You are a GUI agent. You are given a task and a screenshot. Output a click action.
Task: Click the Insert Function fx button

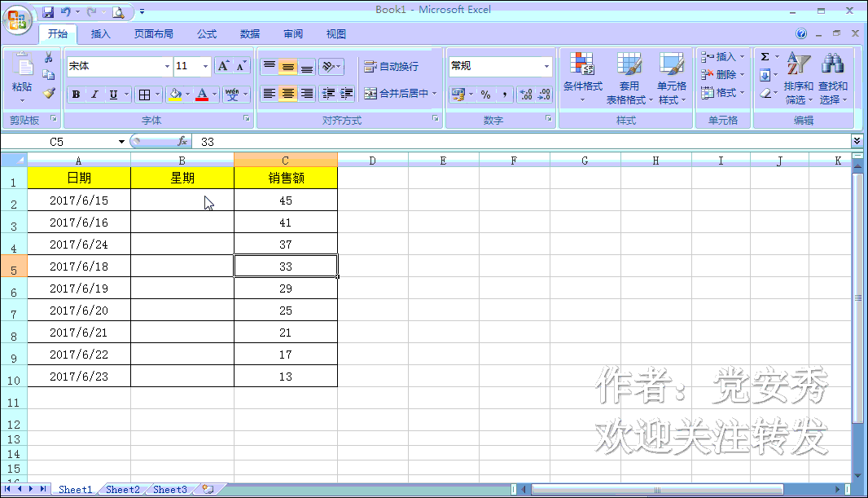point(182,141)
